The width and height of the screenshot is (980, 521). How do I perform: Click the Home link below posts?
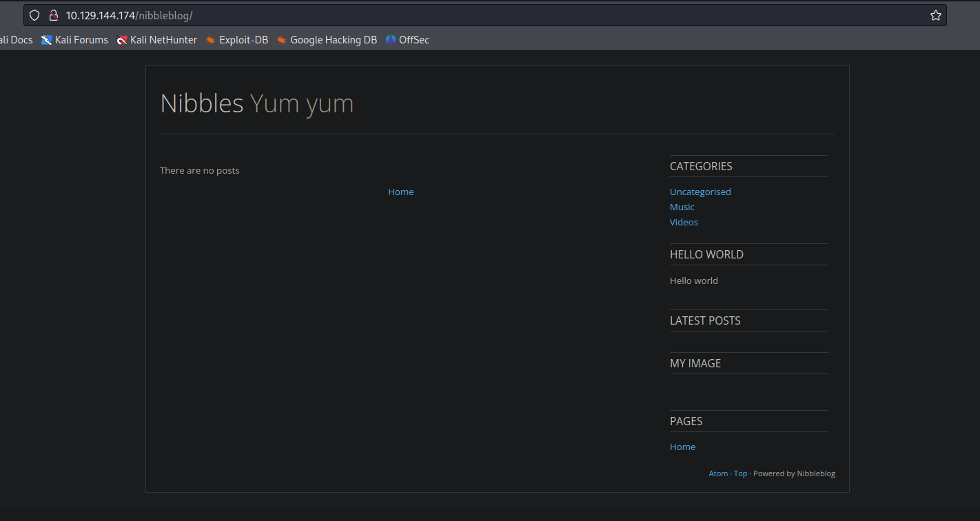click(401, 192)
